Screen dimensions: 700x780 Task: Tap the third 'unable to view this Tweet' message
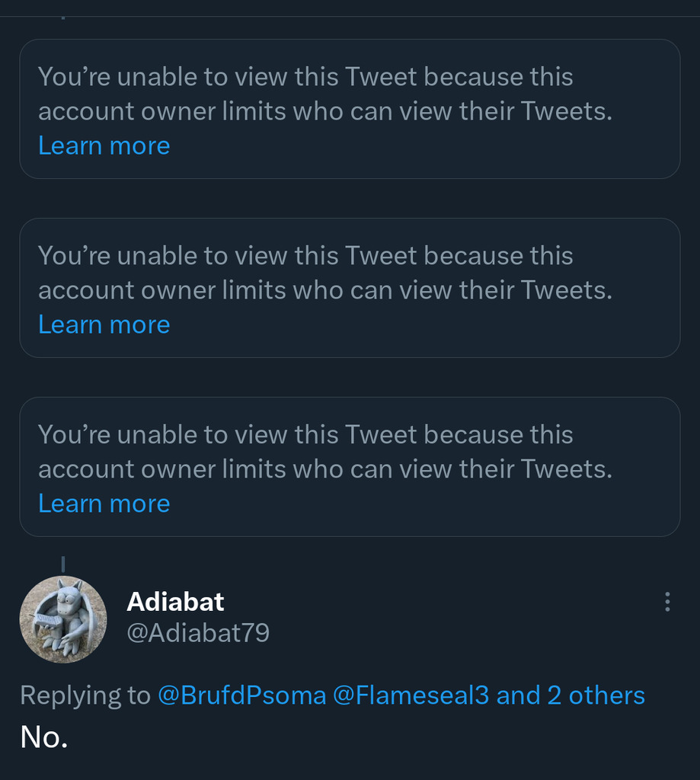click(305, 435)
